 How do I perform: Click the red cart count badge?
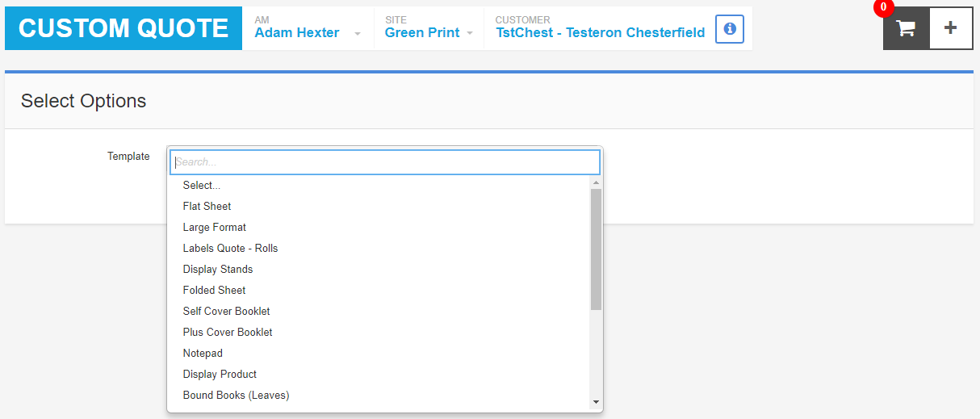click(883, 7)
